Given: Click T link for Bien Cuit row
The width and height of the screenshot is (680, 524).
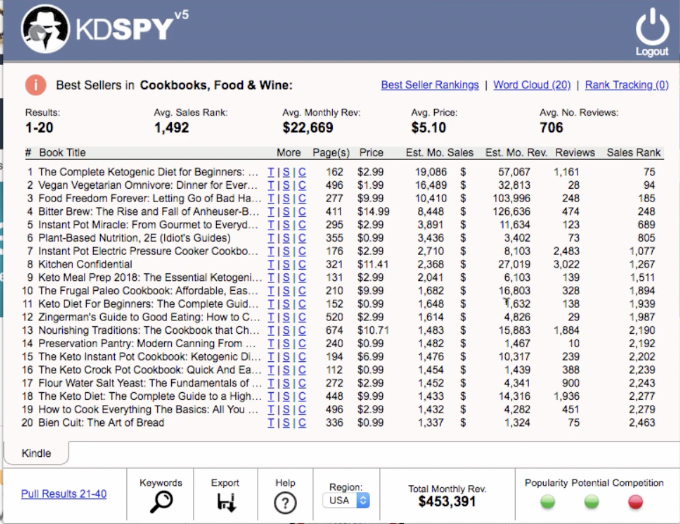Looking at the screenshot, I should [271, 423].
